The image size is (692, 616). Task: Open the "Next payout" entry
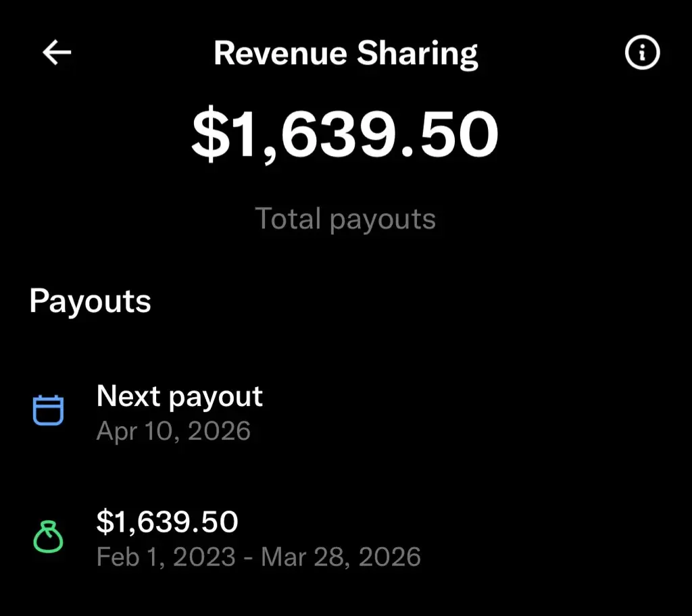[180, 396]
